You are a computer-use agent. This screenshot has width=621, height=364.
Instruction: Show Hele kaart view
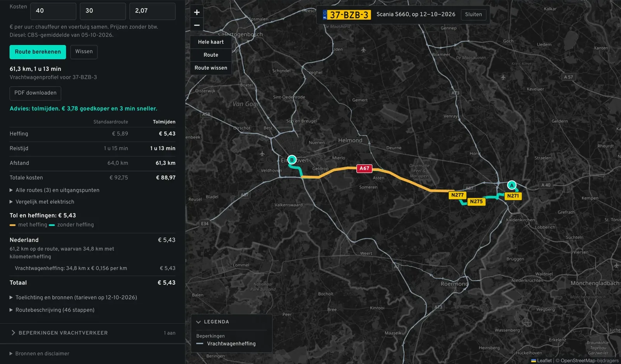pyautogui.click(x=211, y=42)
